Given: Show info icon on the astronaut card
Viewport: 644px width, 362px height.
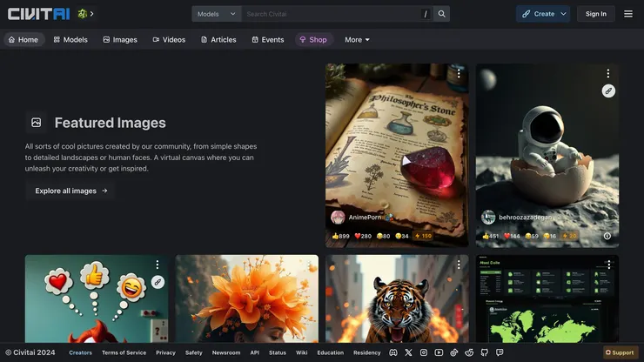Looking at the screenshot, I should (607, 236).
